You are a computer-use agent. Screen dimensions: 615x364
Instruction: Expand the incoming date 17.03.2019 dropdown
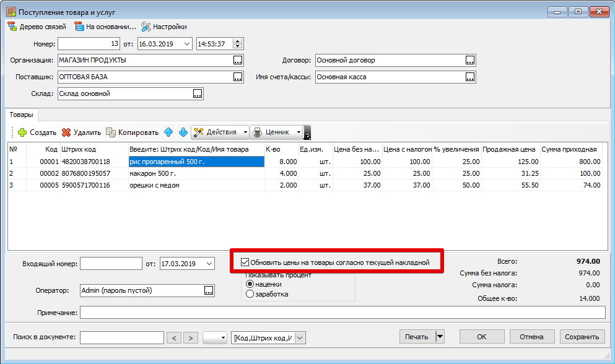coord(209,264)
